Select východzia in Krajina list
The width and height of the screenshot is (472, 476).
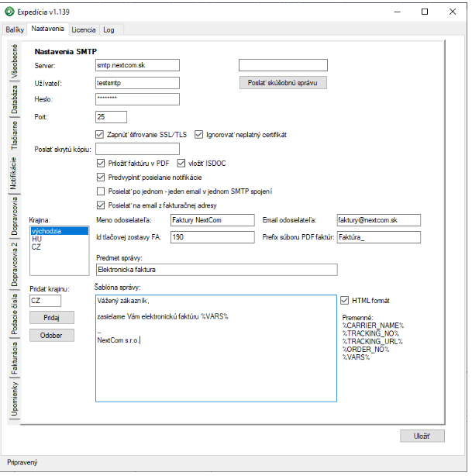coord(60,231)
